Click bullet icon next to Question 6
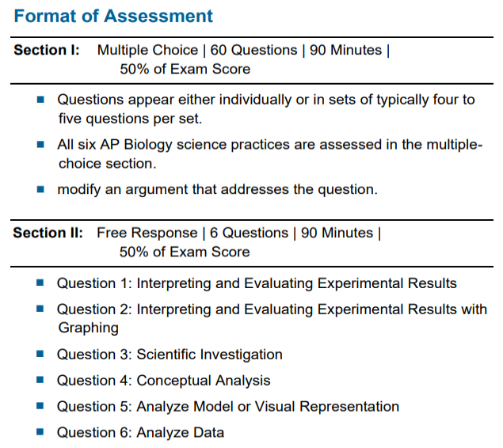503x448 pixels. click(x=40, y=431)
